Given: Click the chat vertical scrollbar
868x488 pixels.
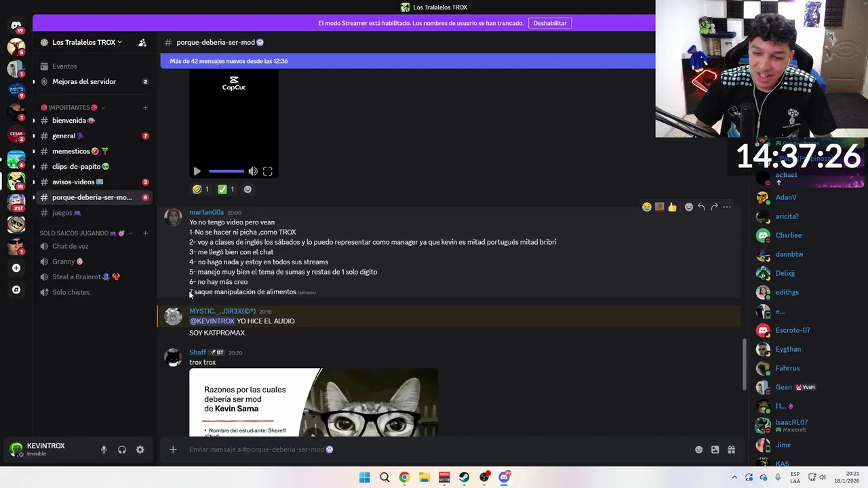Looking at the screenshot, I should (744, 366).
